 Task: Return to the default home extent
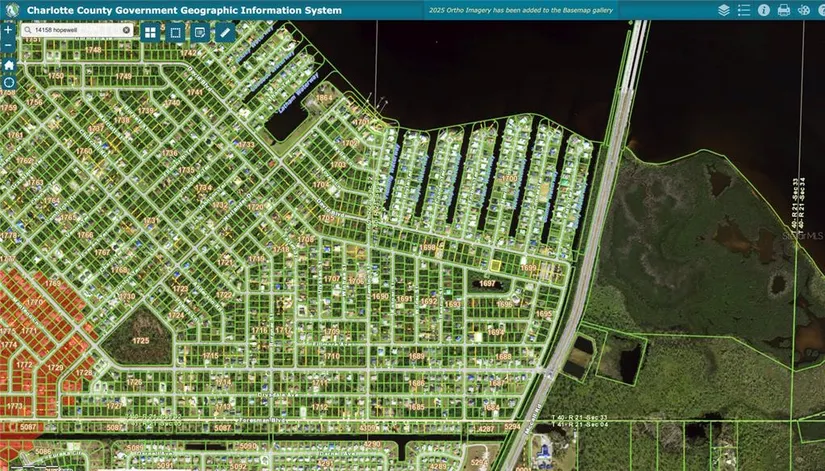click(x=9, y=64)
